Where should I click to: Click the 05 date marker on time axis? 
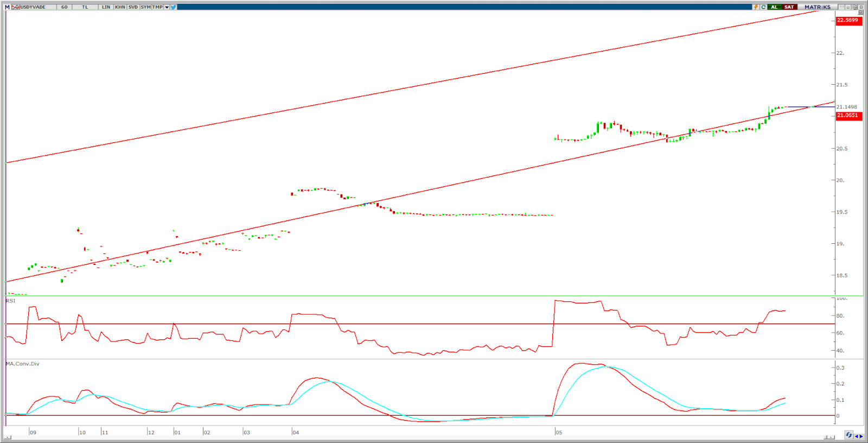point(559,433)
